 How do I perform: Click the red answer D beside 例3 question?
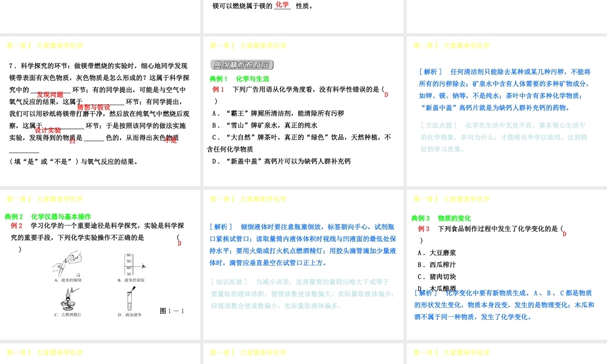[565, 234]
